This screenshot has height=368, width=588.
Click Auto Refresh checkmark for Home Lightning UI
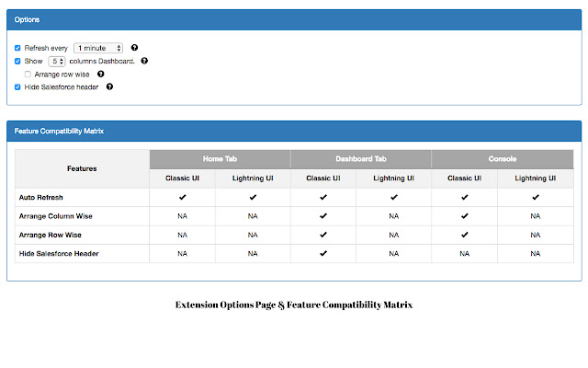click(x=253, y=197)
